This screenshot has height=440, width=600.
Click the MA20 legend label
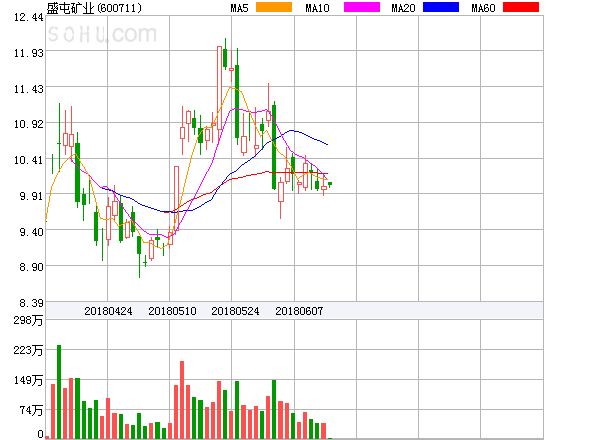[403, 8]
